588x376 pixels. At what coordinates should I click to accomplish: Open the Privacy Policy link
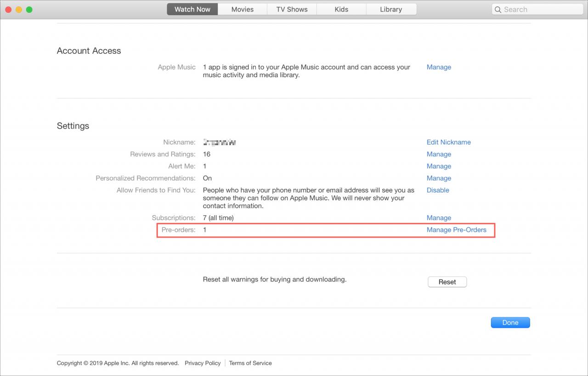point(203,363)
